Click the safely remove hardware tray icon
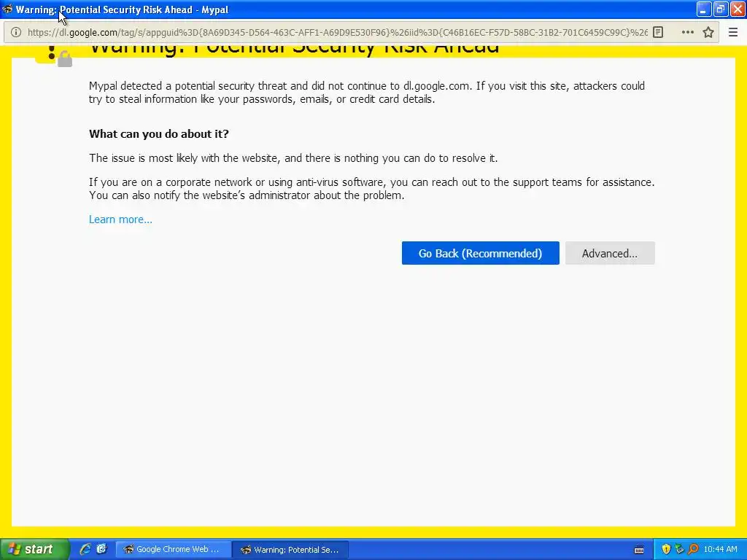The image size is (747, 560). (679, 549)
